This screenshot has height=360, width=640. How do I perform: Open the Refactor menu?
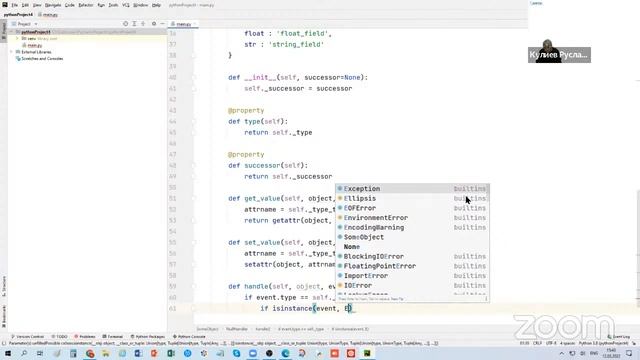(x=86, y=5)
